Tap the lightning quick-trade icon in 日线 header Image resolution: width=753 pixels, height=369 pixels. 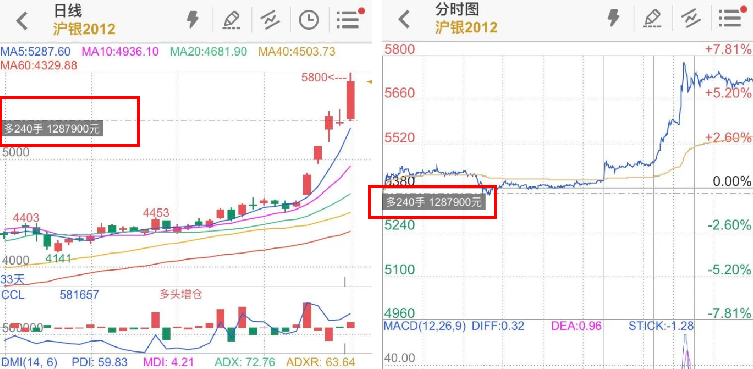(x=193, y=20)
